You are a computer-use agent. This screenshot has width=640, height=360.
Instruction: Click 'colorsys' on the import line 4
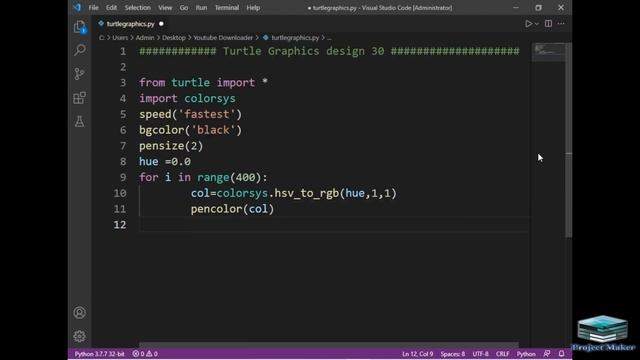click(210, 99)
